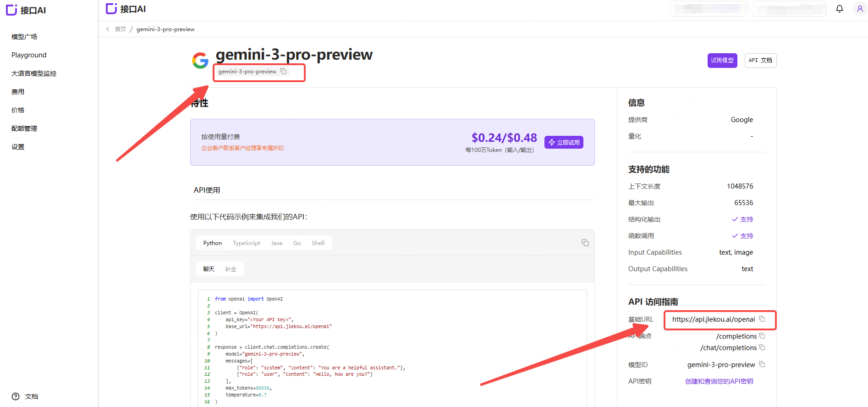
Task: Copy model name under gemini-3-pro-preview title
Action: [283, 71]
